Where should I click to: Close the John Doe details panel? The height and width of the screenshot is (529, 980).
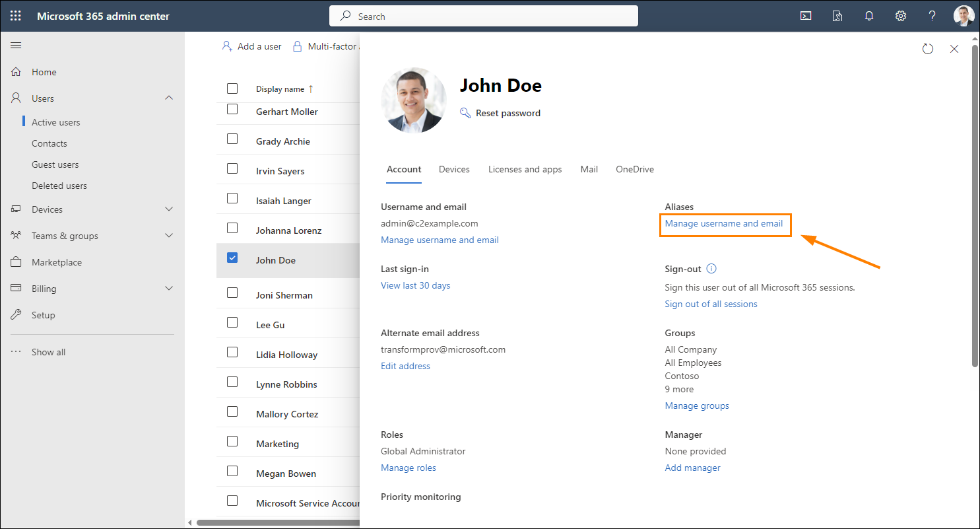tap(954, 49)
